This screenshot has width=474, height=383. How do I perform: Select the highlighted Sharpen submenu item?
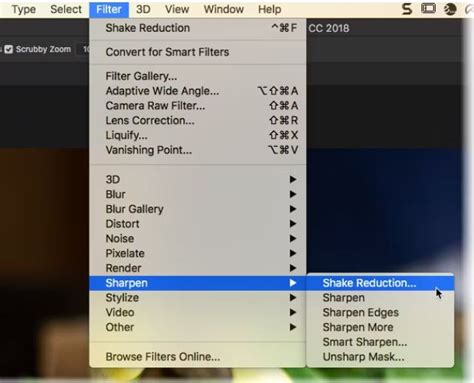coord(198,283)
